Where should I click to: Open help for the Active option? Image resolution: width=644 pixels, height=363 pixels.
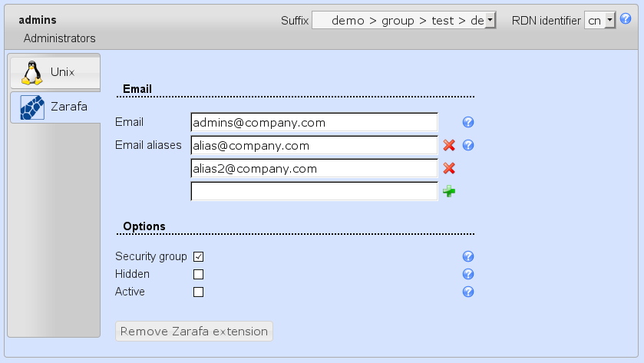(467, 292)
